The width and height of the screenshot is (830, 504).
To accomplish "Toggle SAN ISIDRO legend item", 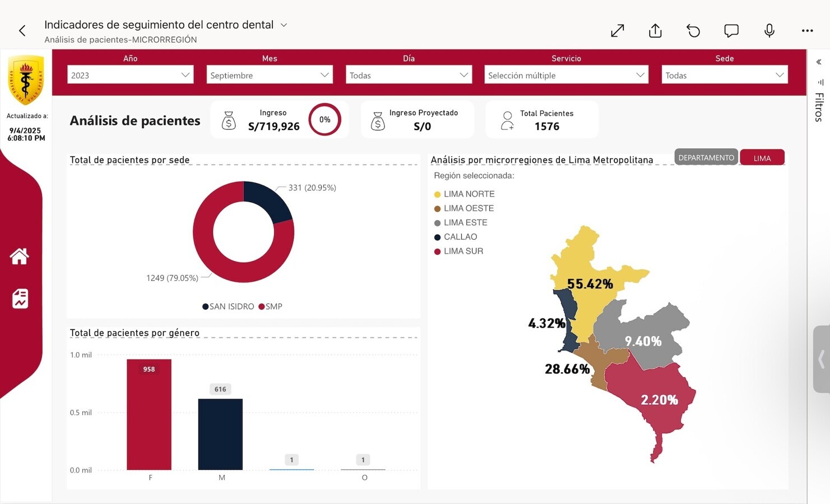I will click(x=228, y=306).
